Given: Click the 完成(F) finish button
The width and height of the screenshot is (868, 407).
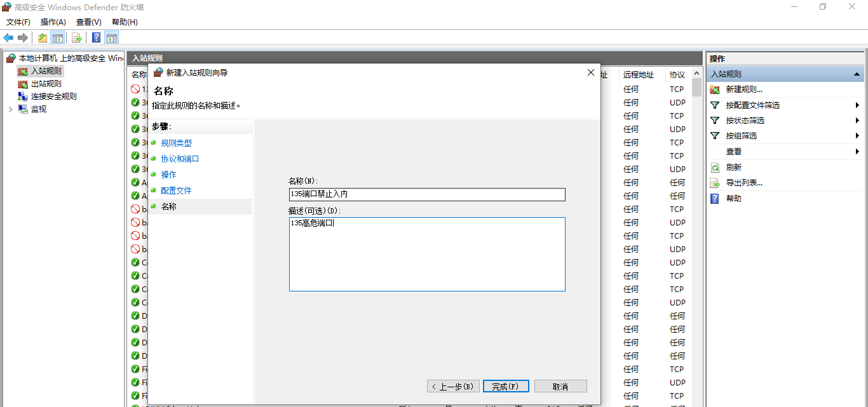Looking at the screenshot, I should (506, 386).
